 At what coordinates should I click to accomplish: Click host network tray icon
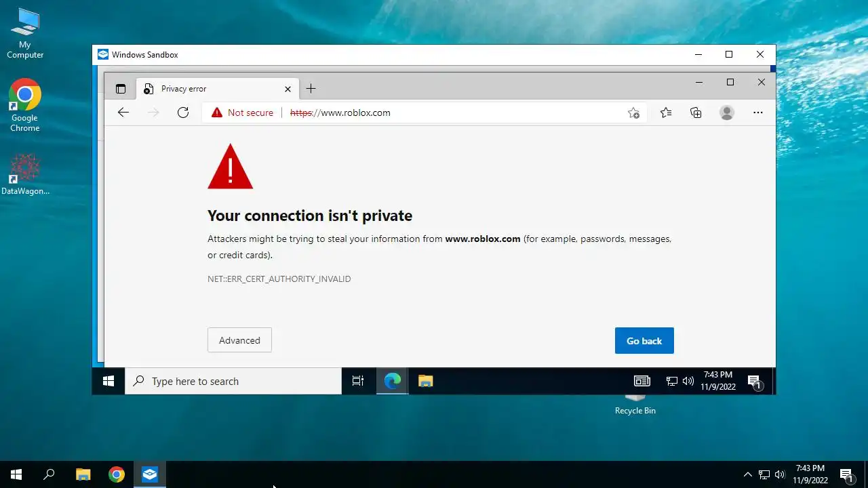tap(764, 474)
